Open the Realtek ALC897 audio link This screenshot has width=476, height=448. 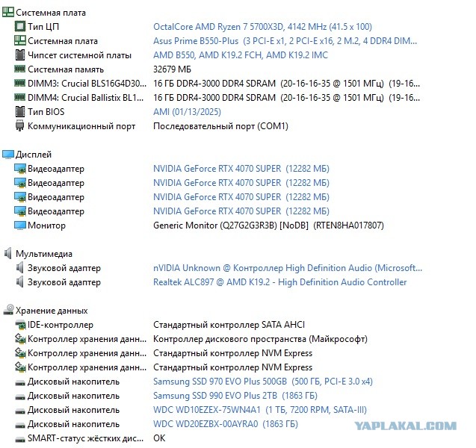point(279,282)
